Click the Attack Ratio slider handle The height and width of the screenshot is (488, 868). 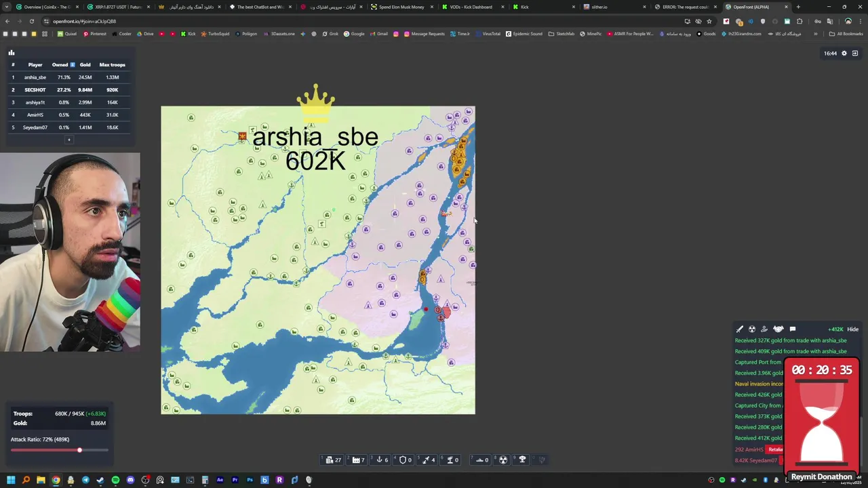coord(79,450)
